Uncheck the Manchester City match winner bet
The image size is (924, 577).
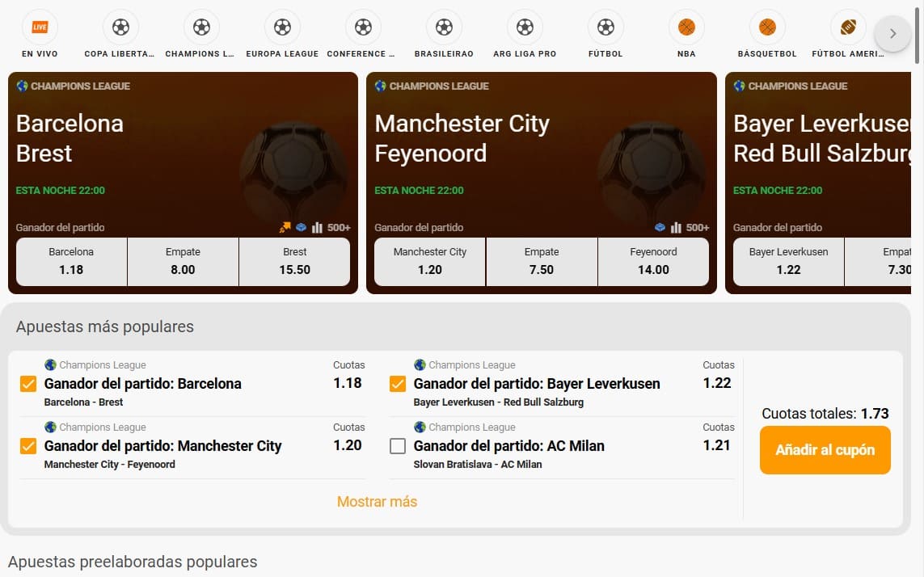(x=28, y=446)
